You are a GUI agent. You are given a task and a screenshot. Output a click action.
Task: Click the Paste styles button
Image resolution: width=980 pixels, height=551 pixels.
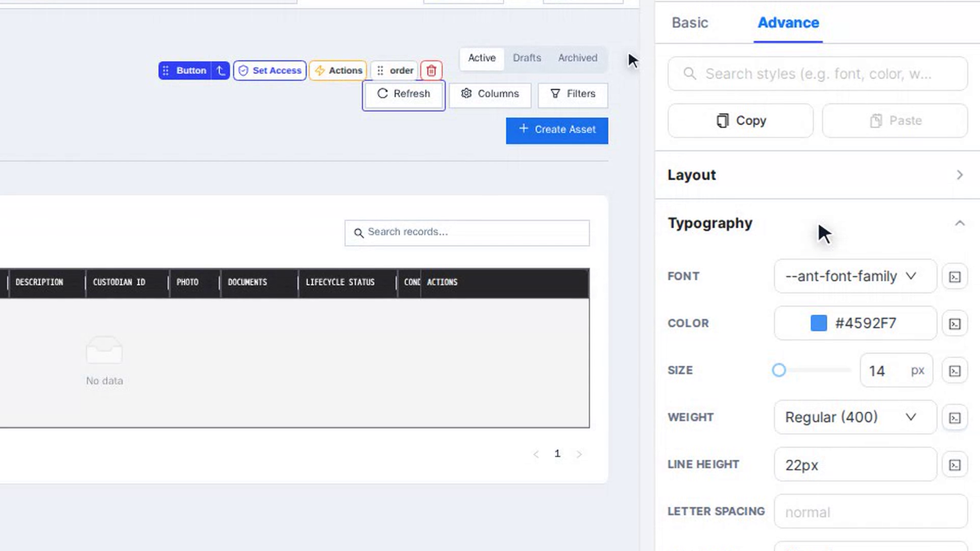pos(895,120)
